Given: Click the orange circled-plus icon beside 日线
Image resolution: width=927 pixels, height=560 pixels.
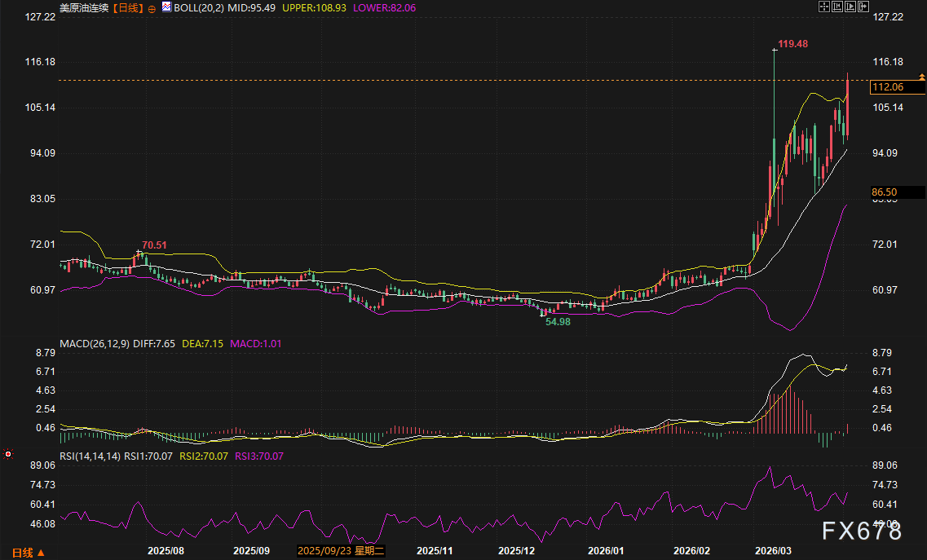Looking at the screenshot, I should click(152, 8).
